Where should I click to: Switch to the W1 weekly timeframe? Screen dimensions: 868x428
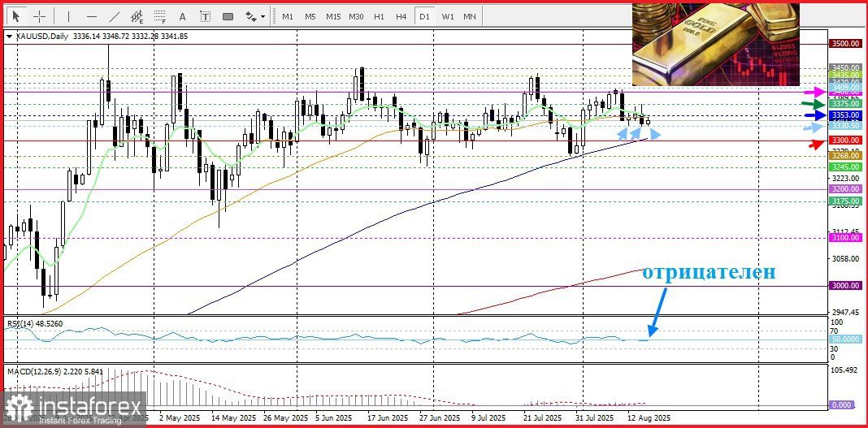[x=447, y=16]
